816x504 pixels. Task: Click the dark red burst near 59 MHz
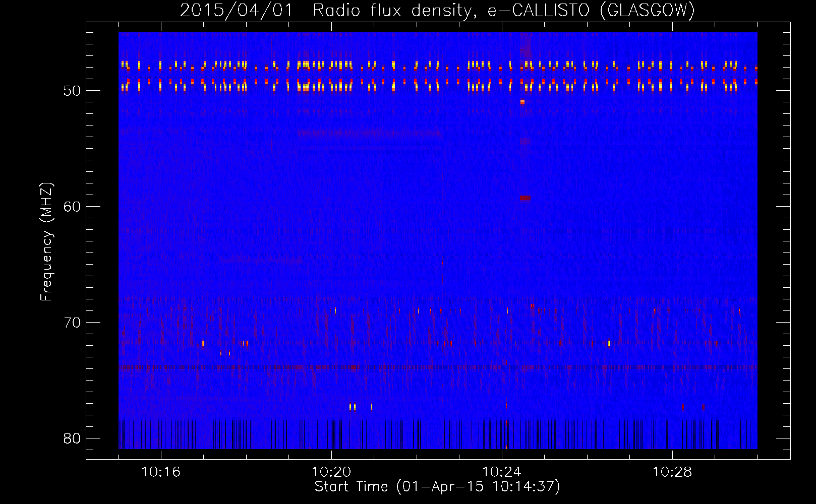pos(525,198)
